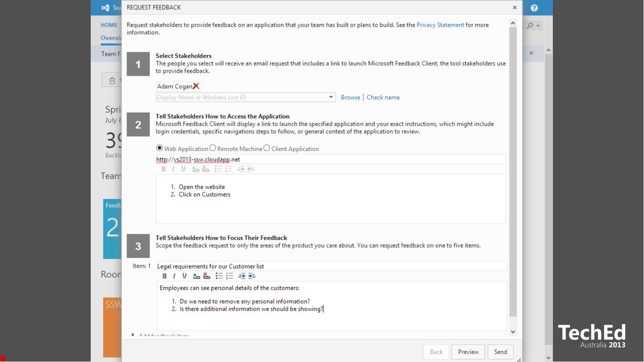Apply bulleted list in access instructions toolbar

(218, 169)
